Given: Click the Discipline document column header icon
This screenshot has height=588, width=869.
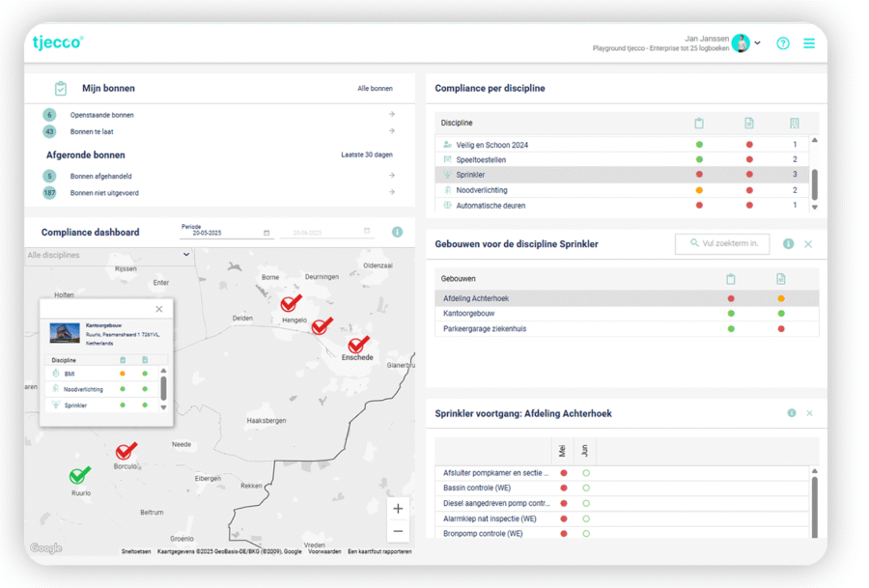Looking at the screenshot, I should [x=748, y=123].
